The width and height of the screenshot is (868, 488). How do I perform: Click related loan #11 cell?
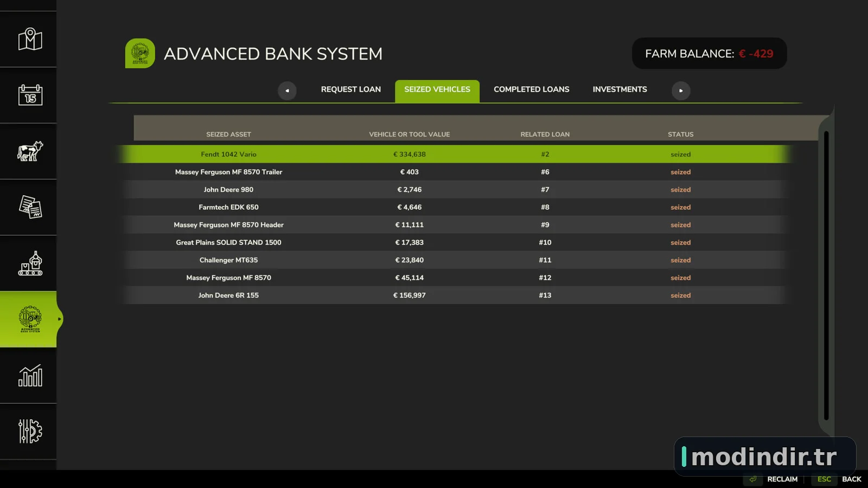click(x=545, y=260)
